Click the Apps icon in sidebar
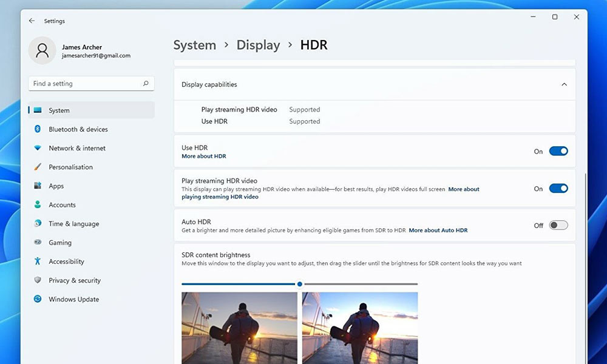 click(x=38, y=186)
